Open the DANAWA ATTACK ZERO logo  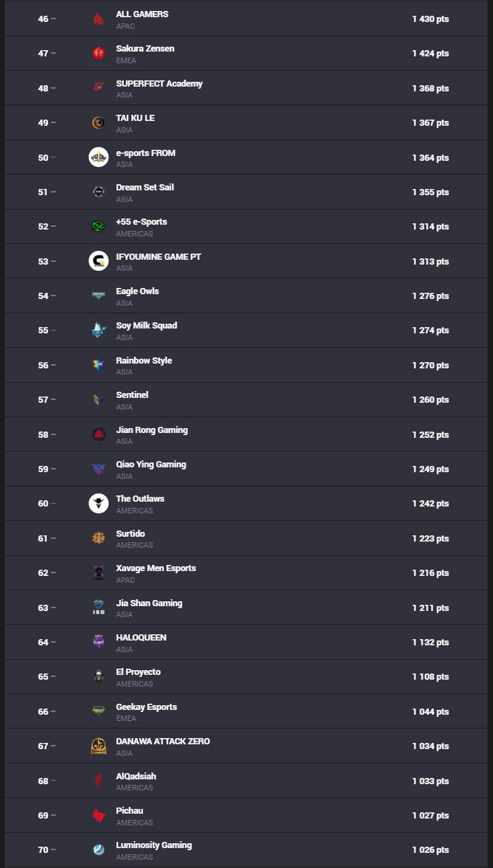tap(98, 746)
